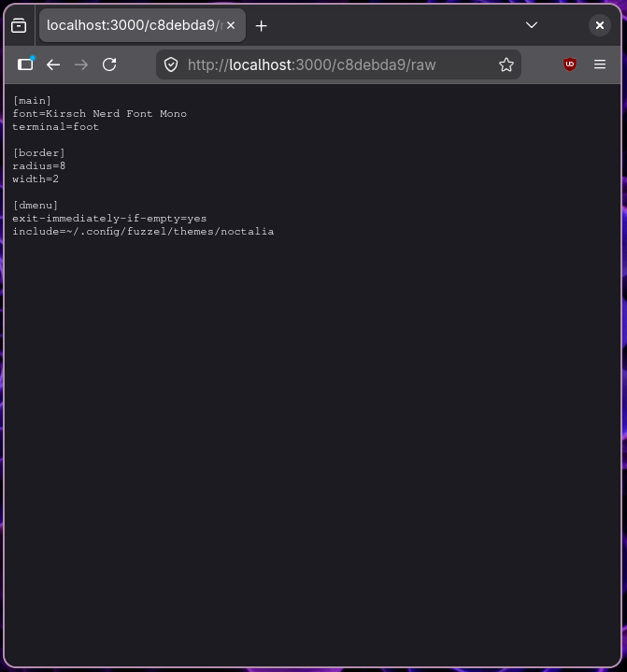Open the hamburger application menu
Screen dimensions: 627x672
600,64
